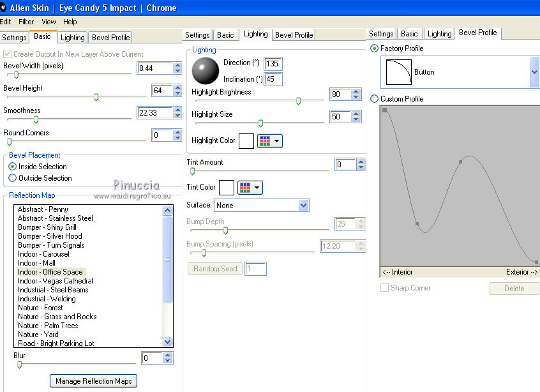This screenshot has width=540, height=392.
Task: Click the Highlight Size slider handle
Action: [x=260, y=123]
